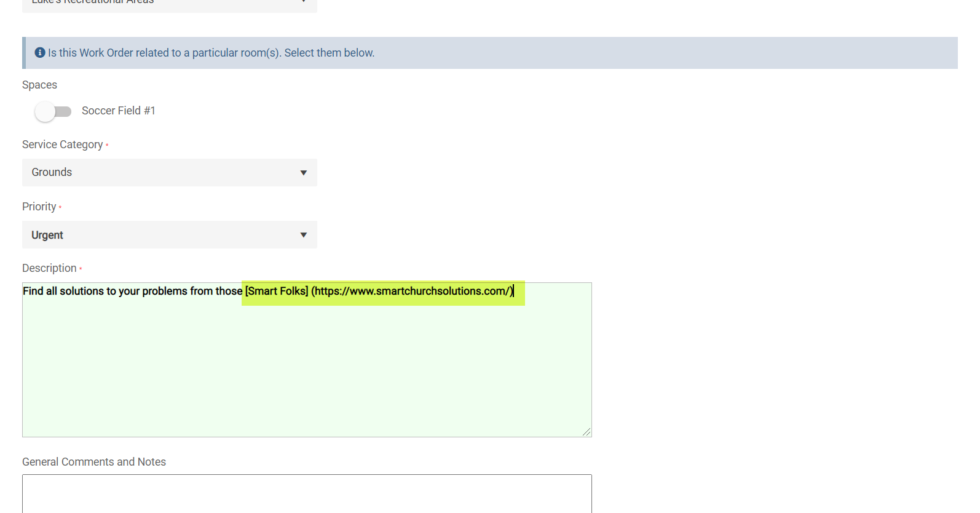Click empty area inside the Description text box
Viewport: 980px width, 513px height.
306,369
